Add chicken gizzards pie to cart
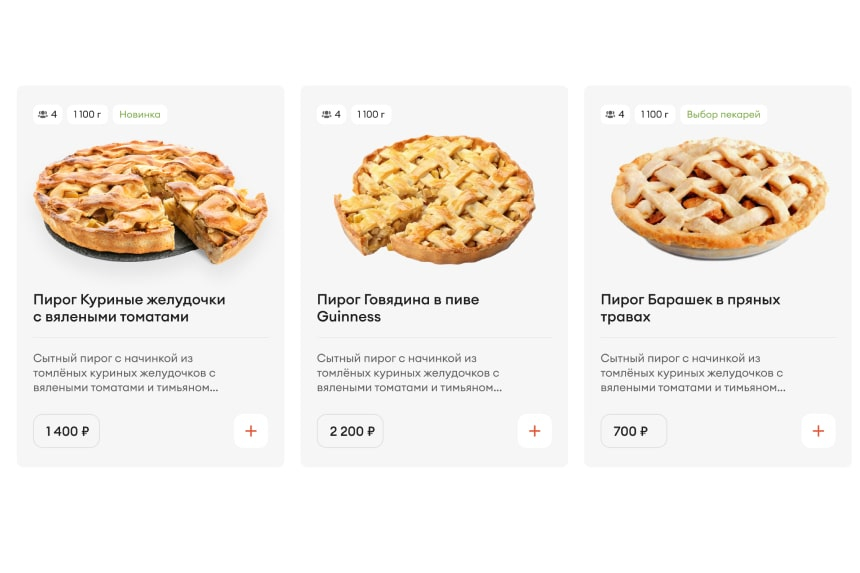The image size is (860, 573). (x=250, y=431)
